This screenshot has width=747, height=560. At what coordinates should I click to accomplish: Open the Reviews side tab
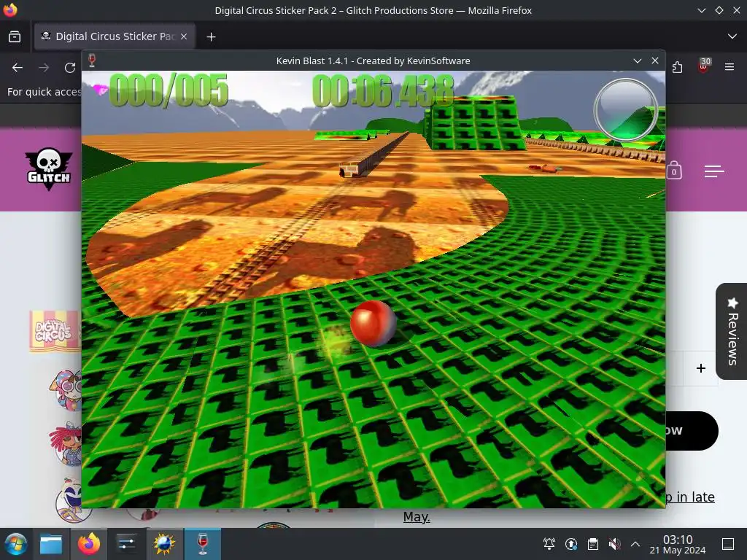732,332
